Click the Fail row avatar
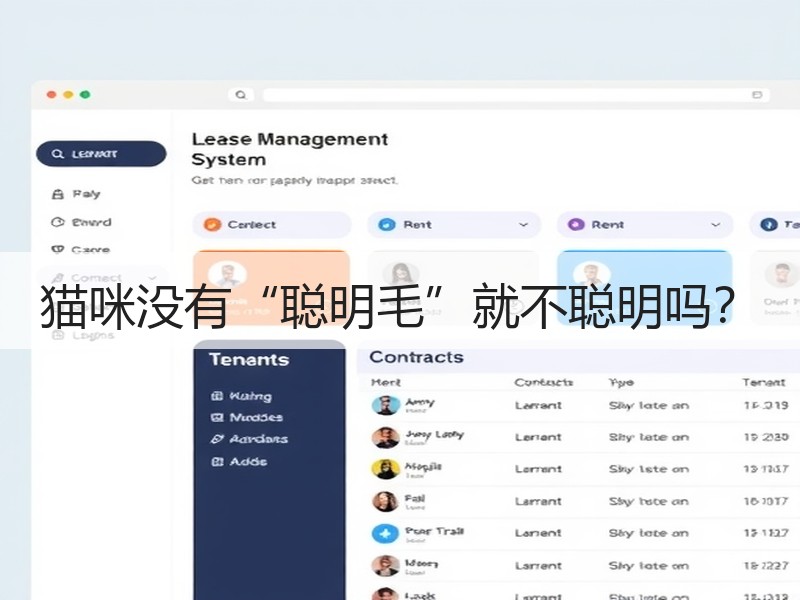 click(x=385, y=502)
